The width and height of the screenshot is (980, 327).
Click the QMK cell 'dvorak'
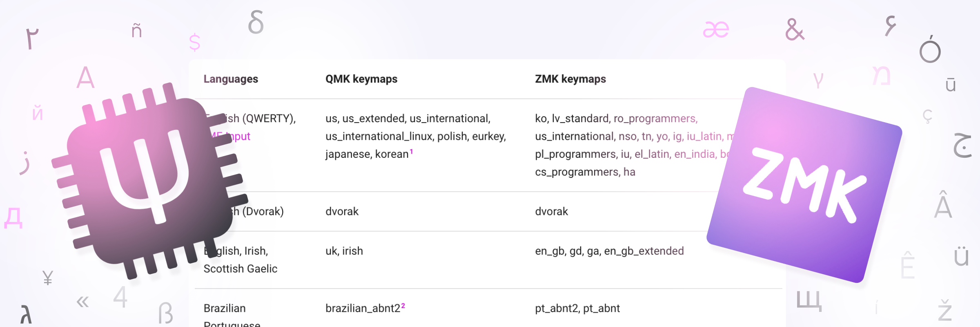tap(342, 211)
